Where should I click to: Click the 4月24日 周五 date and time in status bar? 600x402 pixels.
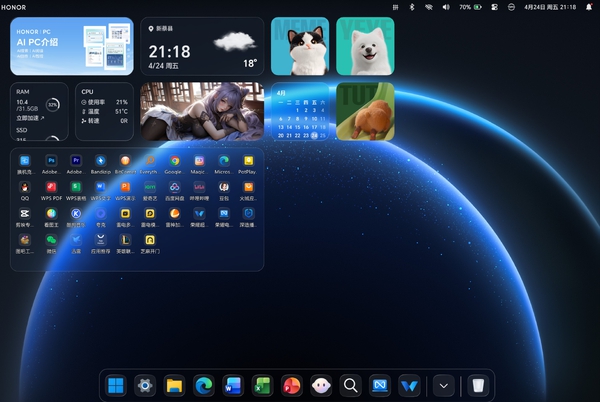550,7
